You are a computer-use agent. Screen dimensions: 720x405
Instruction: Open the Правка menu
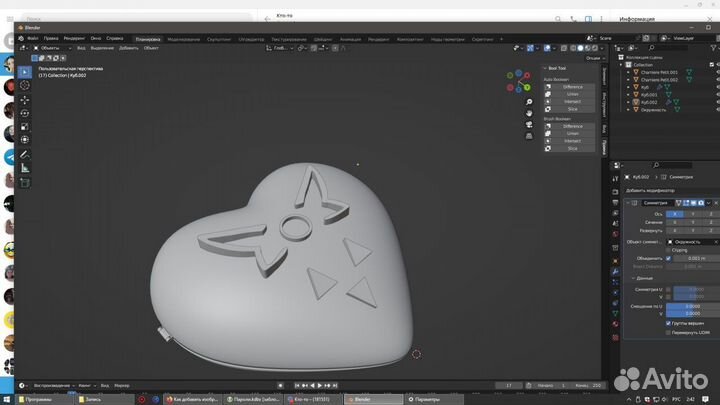pos(51,39)
